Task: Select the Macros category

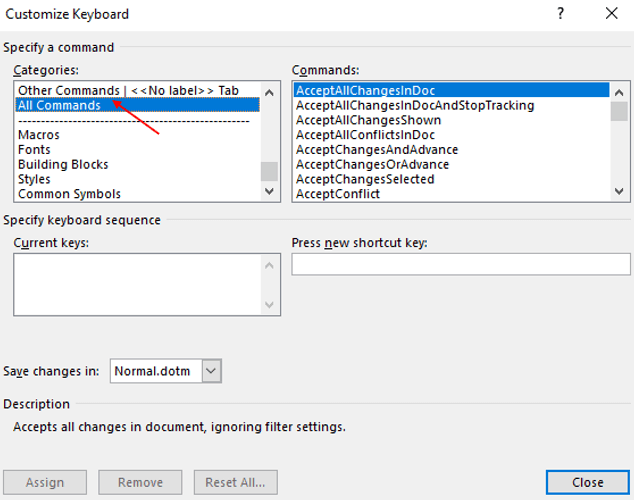Action: (x=39, y=135)
